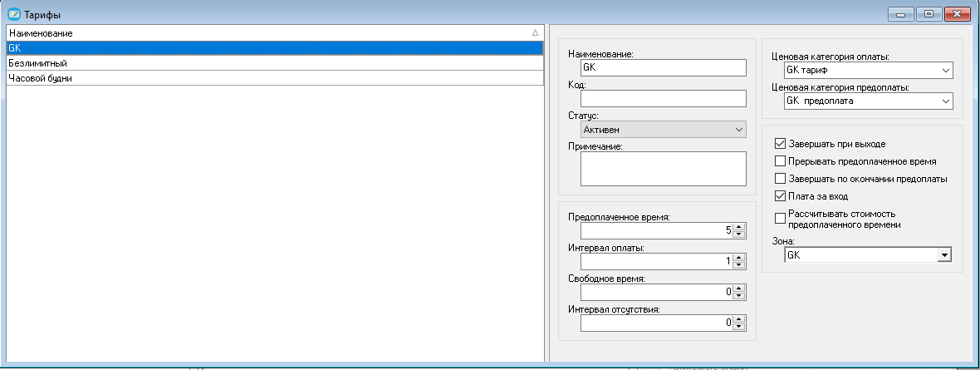Click the sort triangle in column header
The image size is (980, 370).
pos(534,32)
